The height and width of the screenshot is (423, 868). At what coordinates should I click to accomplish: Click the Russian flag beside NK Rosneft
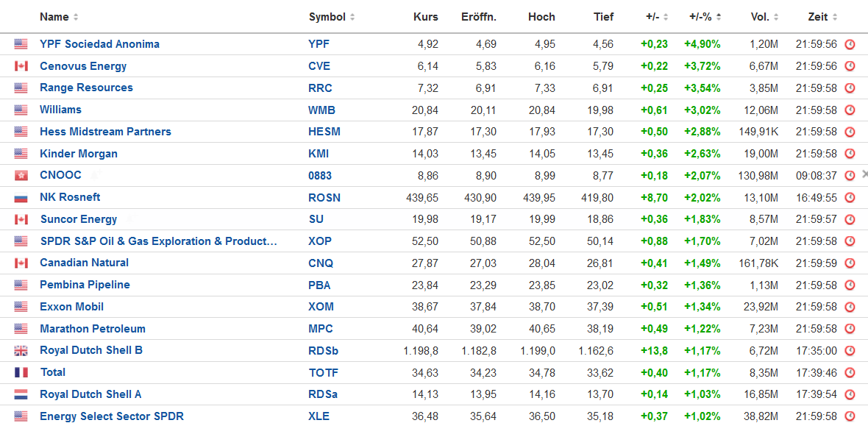click(x=21, y=197)
